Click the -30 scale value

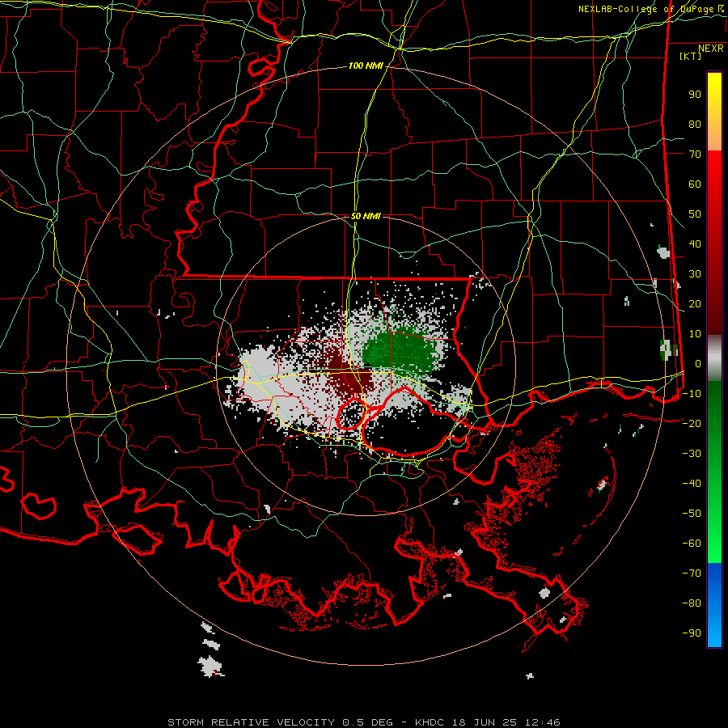pyautogui.click(x=692, y=454)
